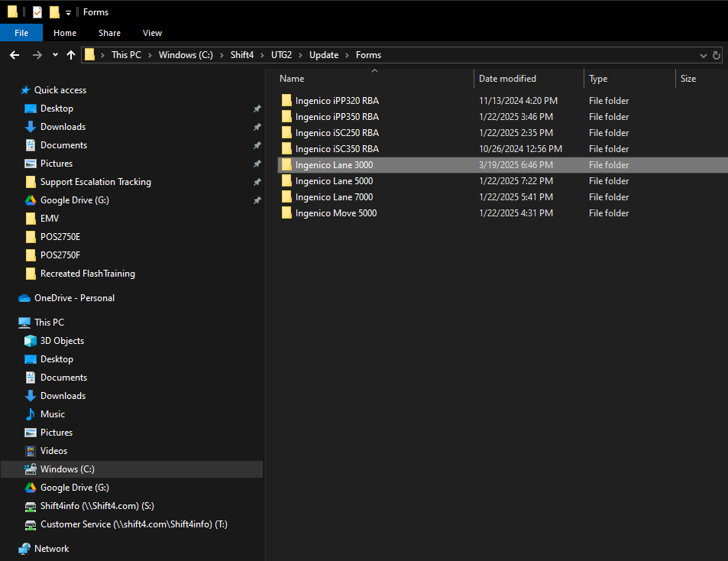The image size is (728, 561).
Task: Click the Properties icon in title bar
Action: 37,12
